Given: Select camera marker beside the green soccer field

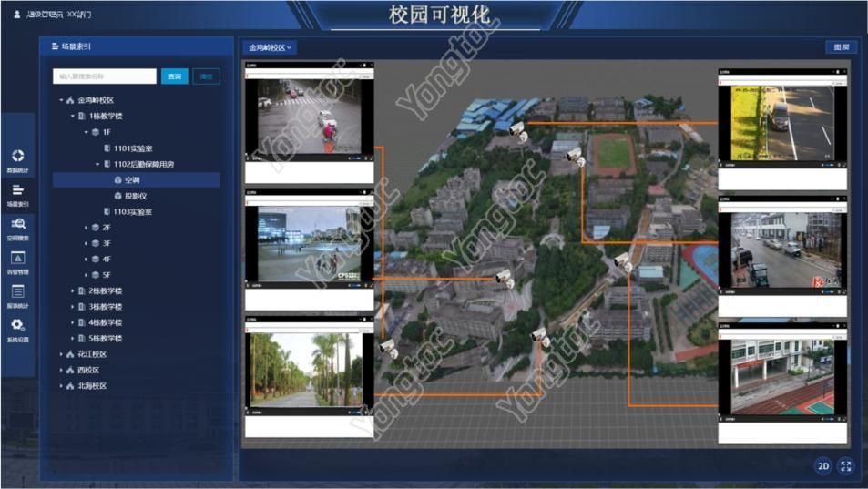Looking at the screenshot, I should 575,156.
